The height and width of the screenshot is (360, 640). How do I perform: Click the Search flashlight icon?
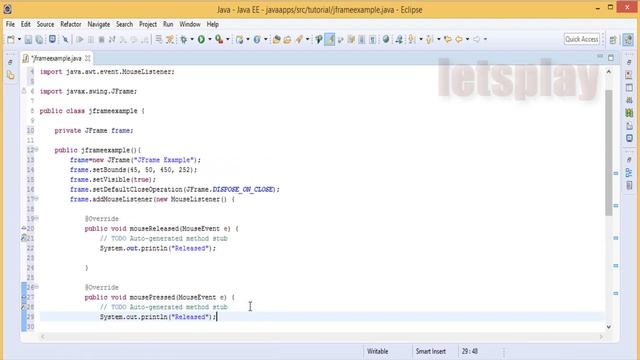[299, 40]
